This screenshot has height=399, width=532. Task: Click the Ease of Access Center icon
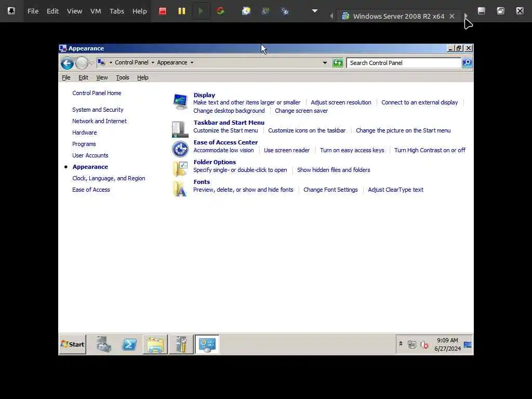pyautogui.click(x=180, y=149)
